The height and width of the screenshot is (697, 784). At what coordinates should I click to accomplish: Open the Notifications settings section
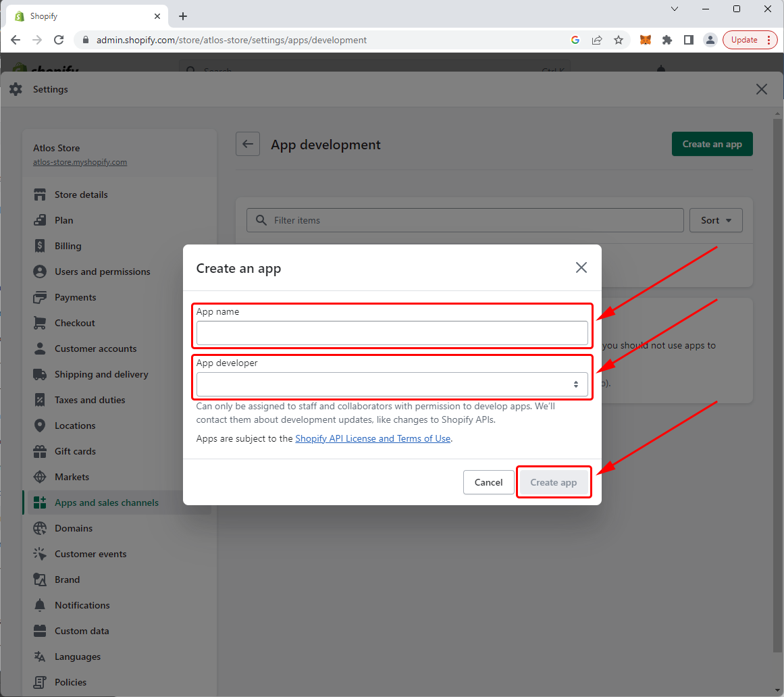(x=82, y=605)
